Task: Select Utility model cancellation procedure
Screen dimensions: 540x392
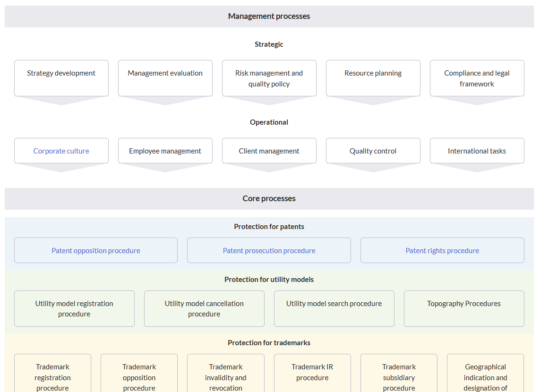Action: tap(204, 309)
